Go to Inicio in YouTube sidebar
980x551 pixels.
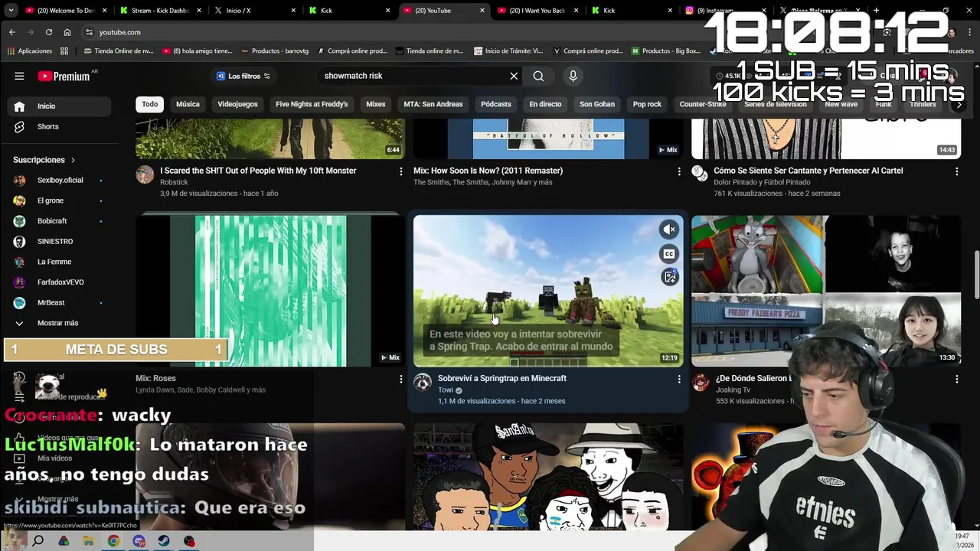pos(58,106)
